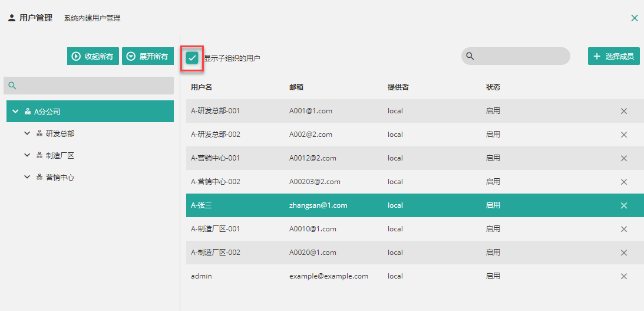This screenshot has height=311, width=644.
Task: Click the 展开所有 button
Action: [x=148, y=57]
